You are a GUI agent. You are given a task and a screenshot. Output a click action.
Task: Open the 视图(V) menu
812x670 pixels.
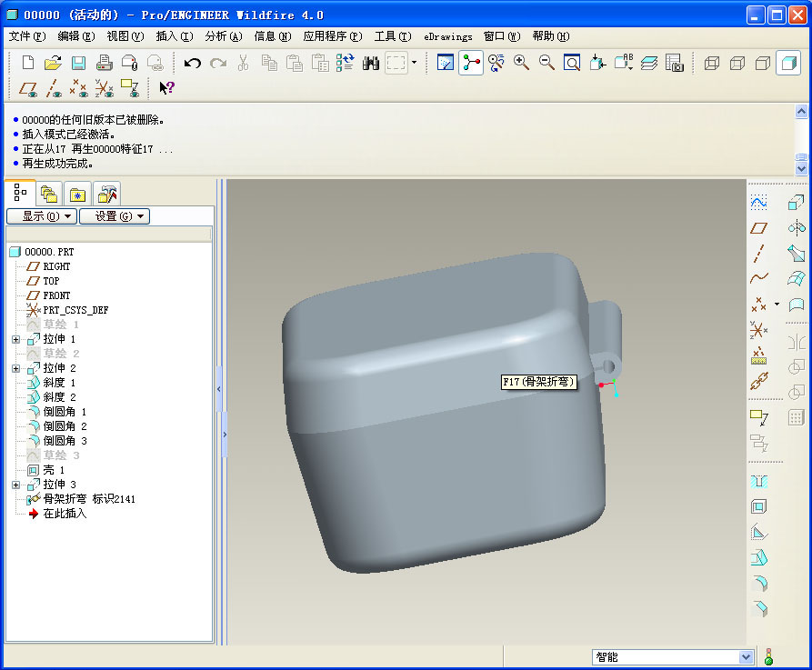[125, 36]
